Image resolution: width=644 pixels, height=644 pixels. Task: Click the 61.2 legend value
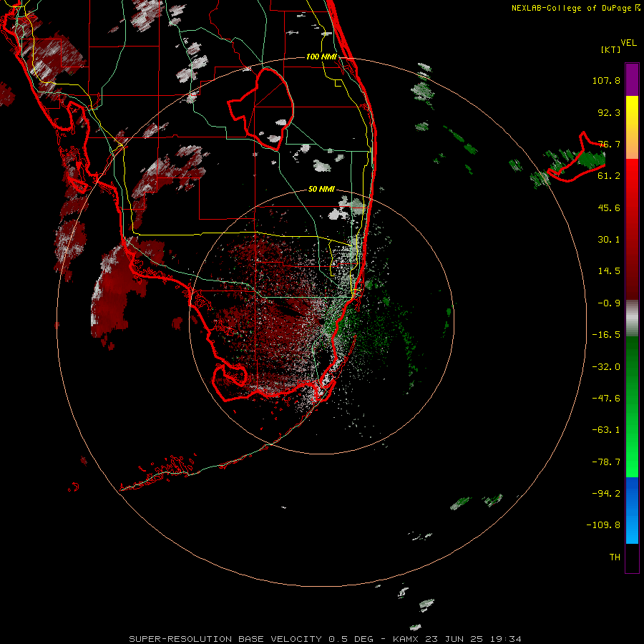tap(609, 176)
